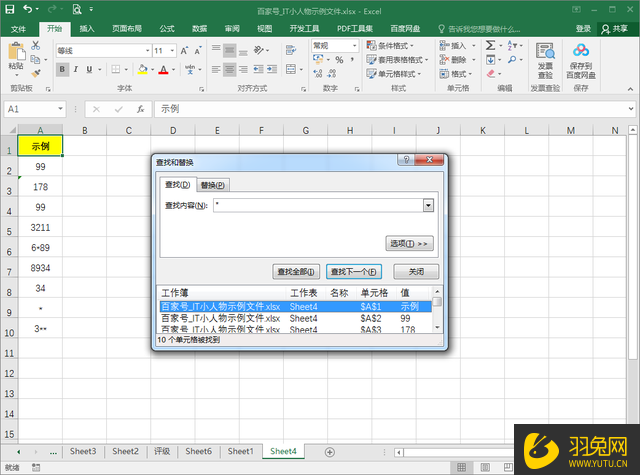Switch to 替换(P) tab in dialog
The height and width of the screenshot is (475, 640).
coord(213,185)
